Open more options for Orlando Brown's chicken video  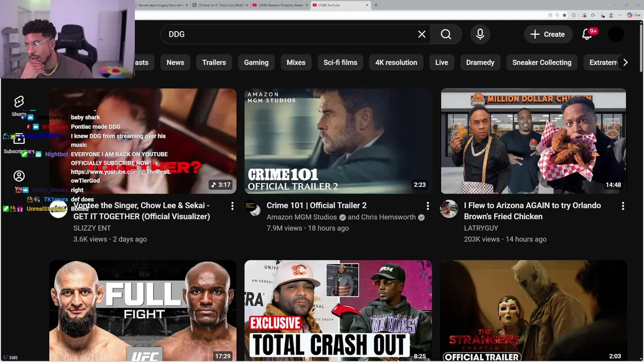pyautogui.click(x=623, y=206)
